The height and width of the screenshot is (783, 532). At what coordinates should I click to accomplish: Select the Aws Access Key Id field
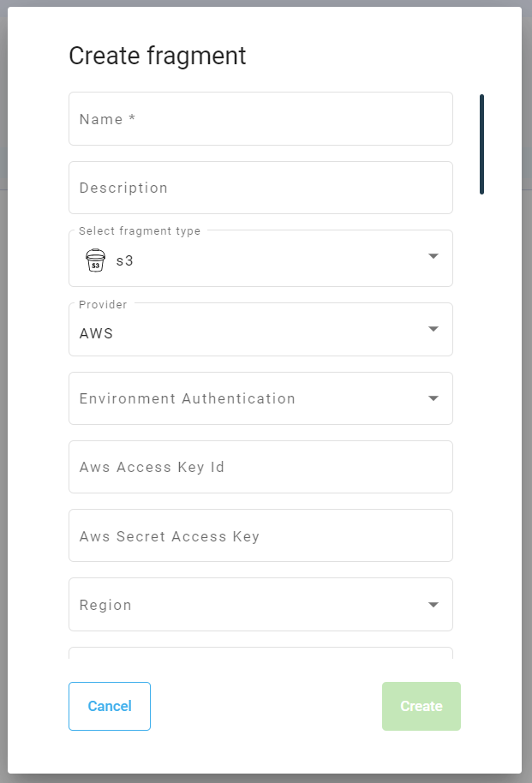point(260,467)
